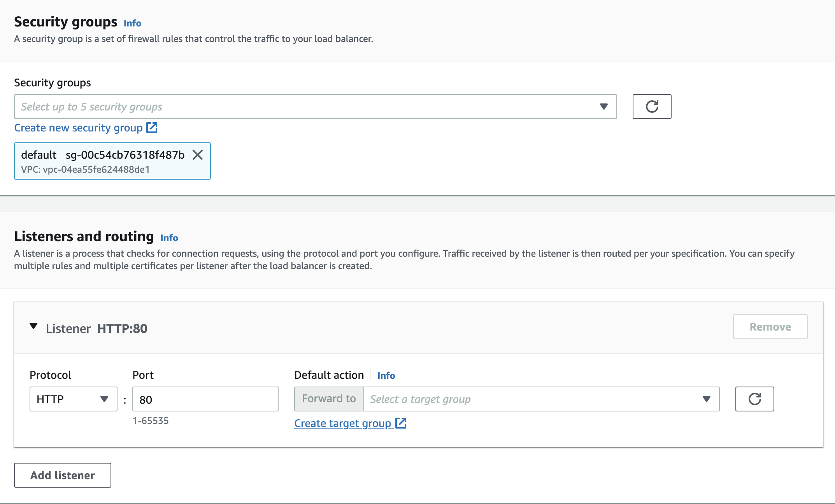Click the Listener HTTP:80 title text
Screen dimensions: 835x504
tap(97, 328)
